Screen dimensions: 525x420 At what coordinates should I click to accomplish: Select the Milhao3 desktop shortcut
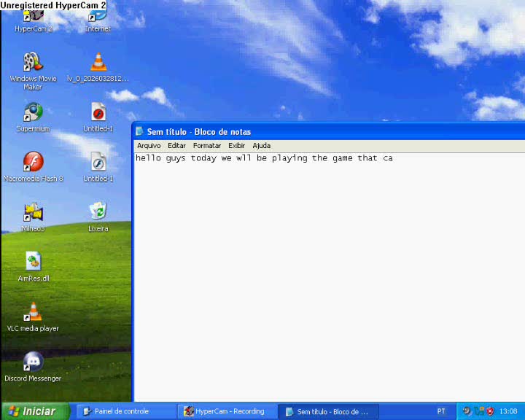pos(33,212)
